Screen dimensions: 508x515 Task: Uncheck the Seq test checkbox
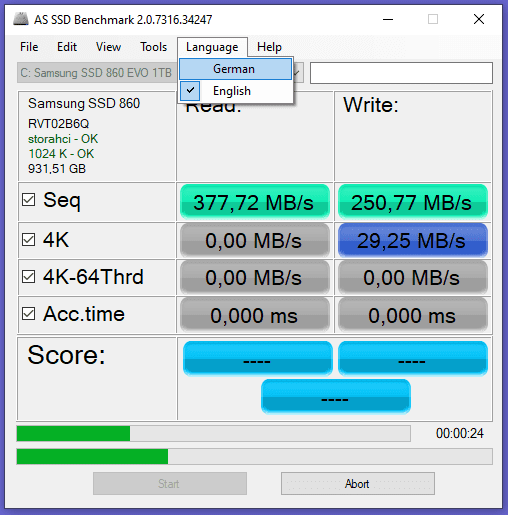[28, 200]
